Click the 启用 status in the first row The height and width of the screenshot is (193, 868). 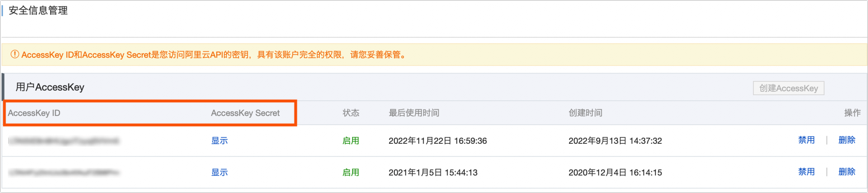pos(350,141)
